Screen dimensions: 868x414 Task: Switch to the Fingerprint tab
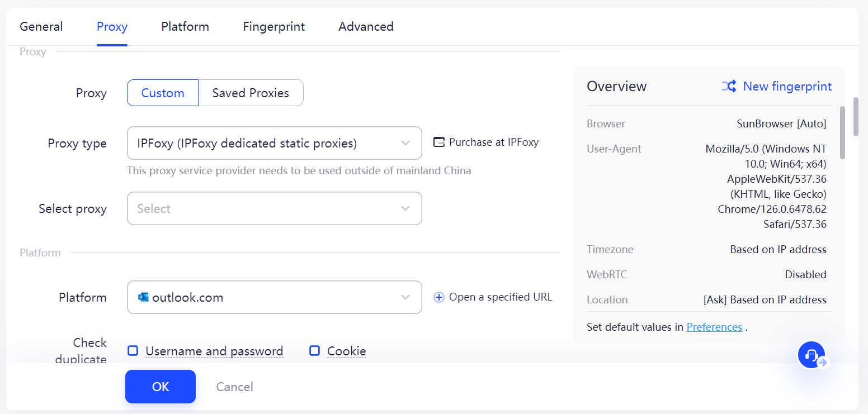pyautogui.click(x=273, y=26)
